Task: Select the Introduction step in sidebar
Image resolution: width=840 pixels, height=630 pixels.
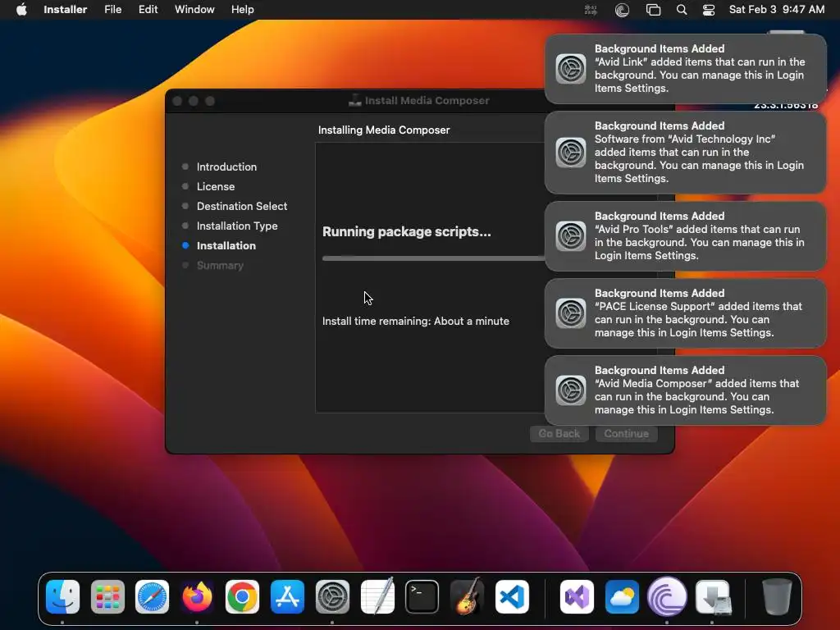Action: (226, 167)
